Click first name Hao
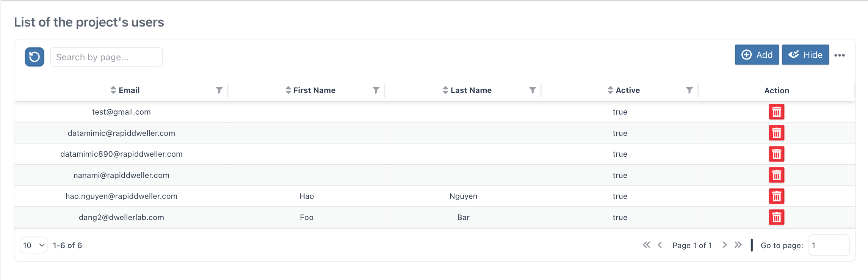Image resolution: width=868 pixels, height=280 pixels. click(x=307, y=196)
